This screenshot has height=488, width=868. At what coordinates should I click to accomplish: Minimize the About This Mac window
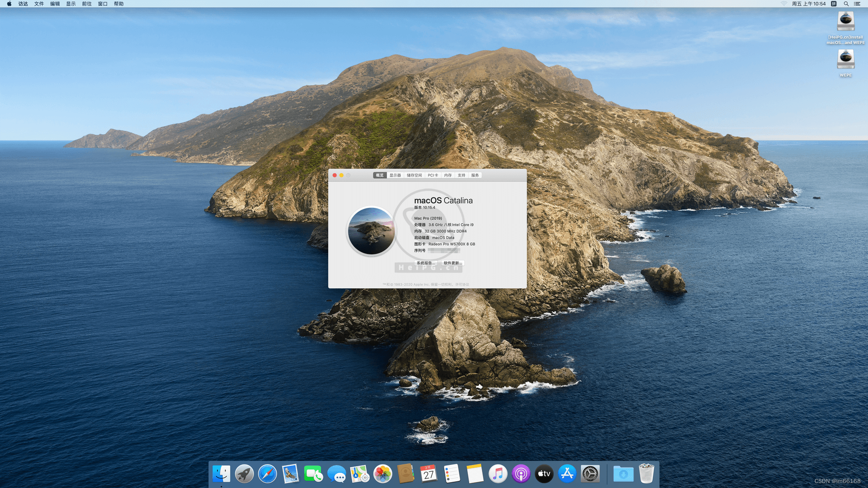341,175
